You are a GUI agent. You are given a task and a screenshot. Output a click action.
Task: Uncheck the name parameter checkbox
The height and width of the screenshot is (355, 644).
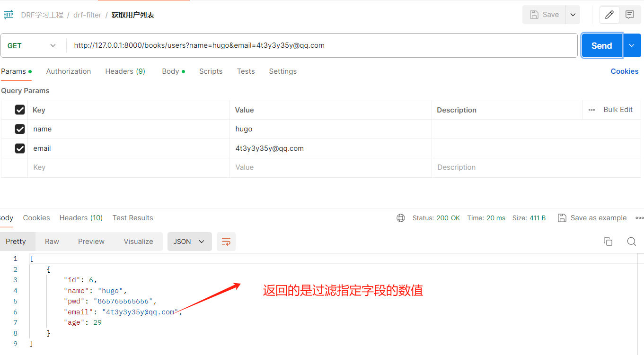point(20,129)
